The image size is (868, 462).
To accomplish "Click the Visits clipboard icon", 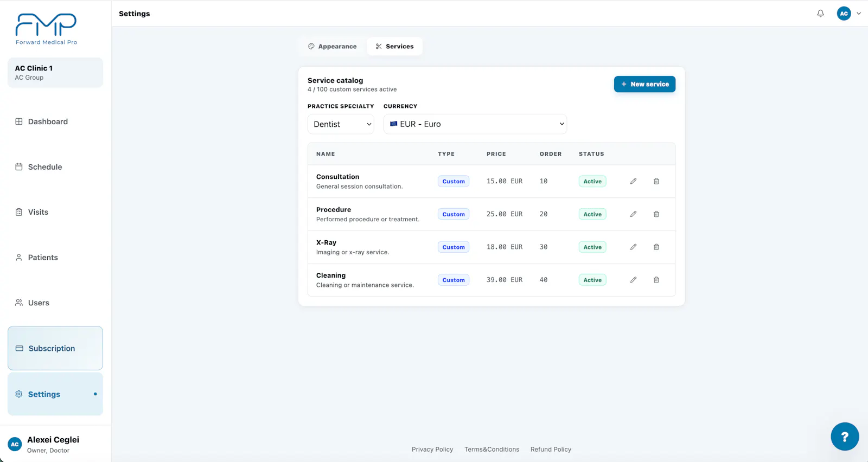I will (x=19, y=212).
